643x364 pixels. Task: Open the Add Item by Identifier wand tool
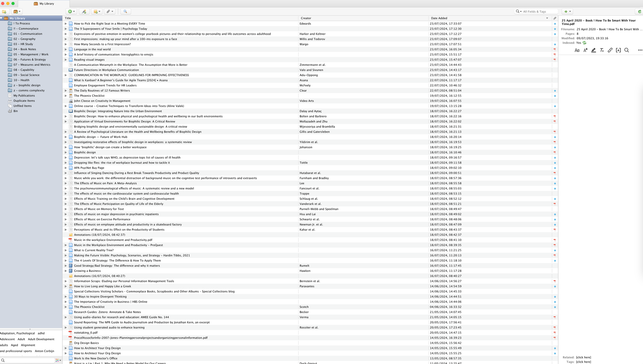point(84,11)
